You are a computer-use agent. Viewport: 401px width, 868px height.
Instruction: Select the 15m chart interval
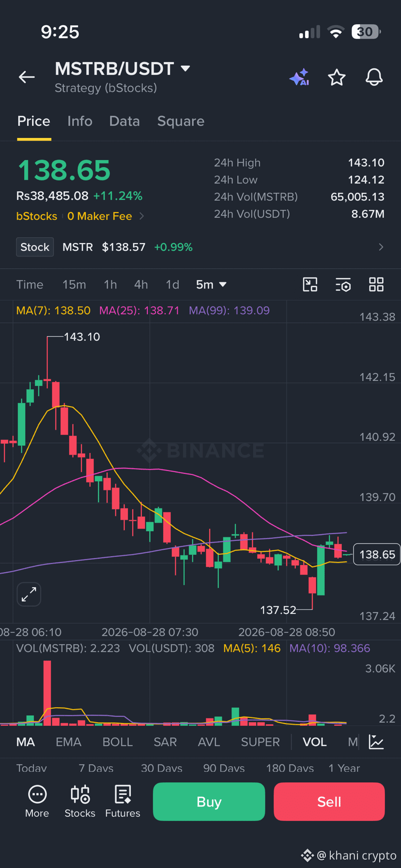[x=74, y=285]
